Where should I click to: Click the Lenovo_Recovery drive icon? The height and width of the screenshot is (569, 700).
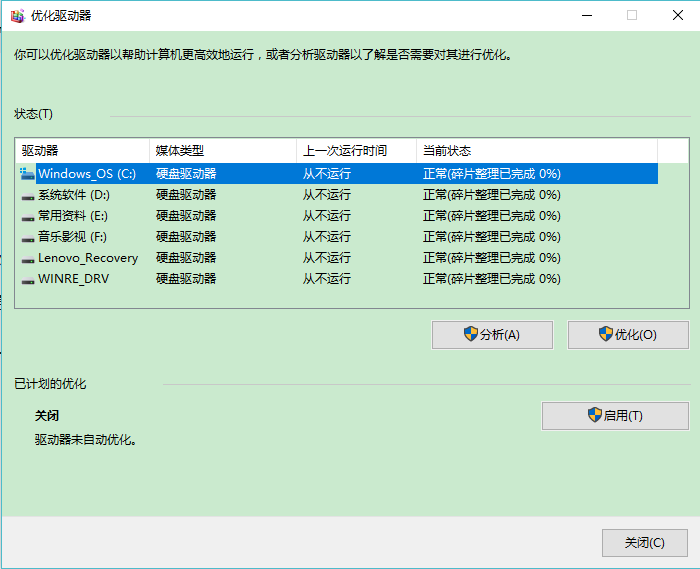tap(28, 259)
